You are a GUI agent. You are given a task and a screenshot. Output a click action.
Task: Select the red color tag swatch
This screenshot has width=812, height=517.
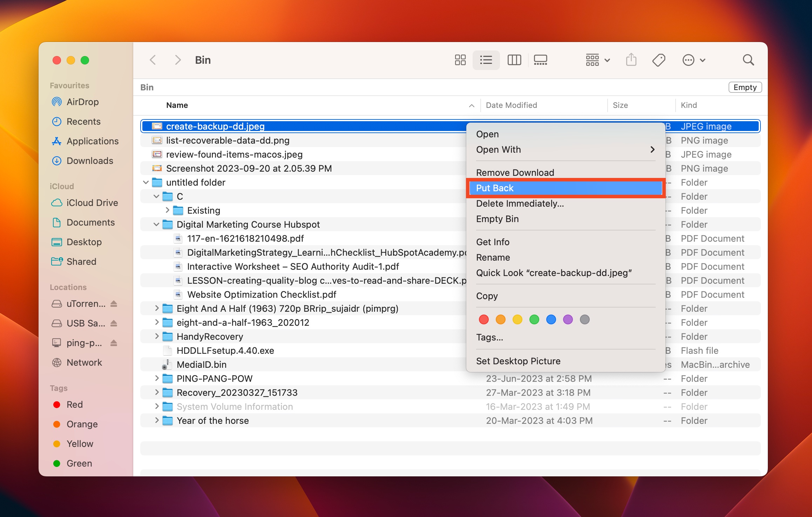coord(483,319)
